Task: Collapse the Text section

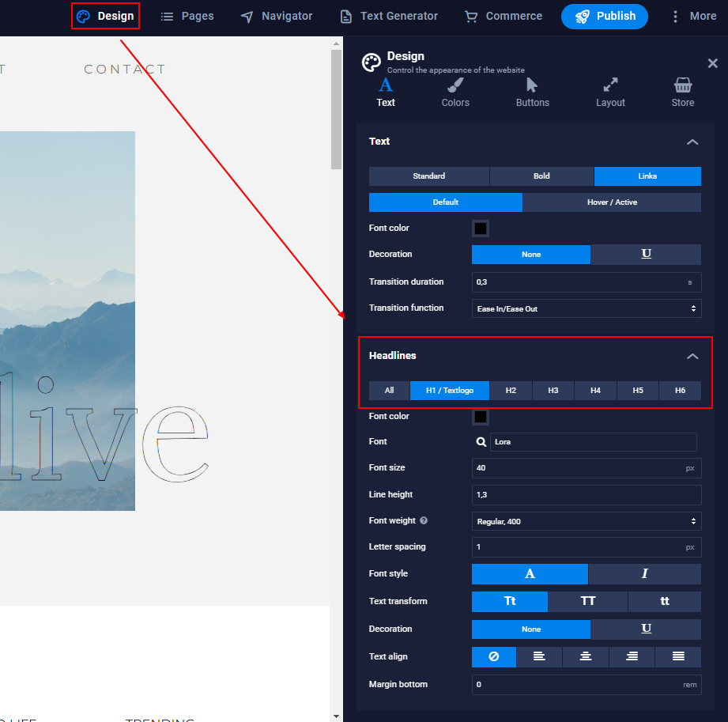Action: (x=692, y=142)
